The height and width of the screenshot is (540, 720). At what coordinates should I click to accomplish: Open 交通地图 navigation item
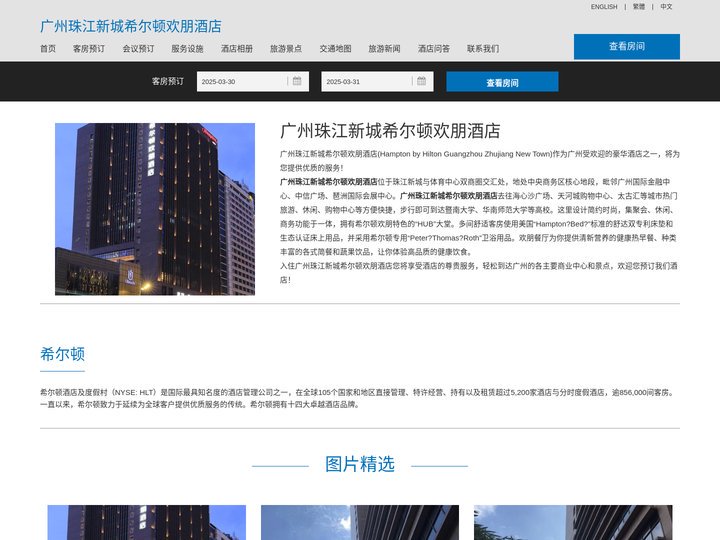335,49
